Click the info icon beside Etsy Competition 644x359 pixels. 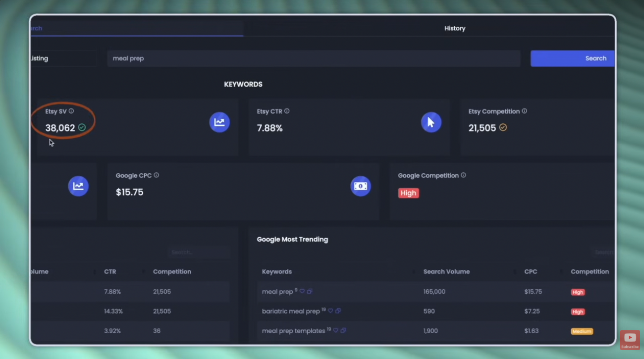[x=525, y=111]
